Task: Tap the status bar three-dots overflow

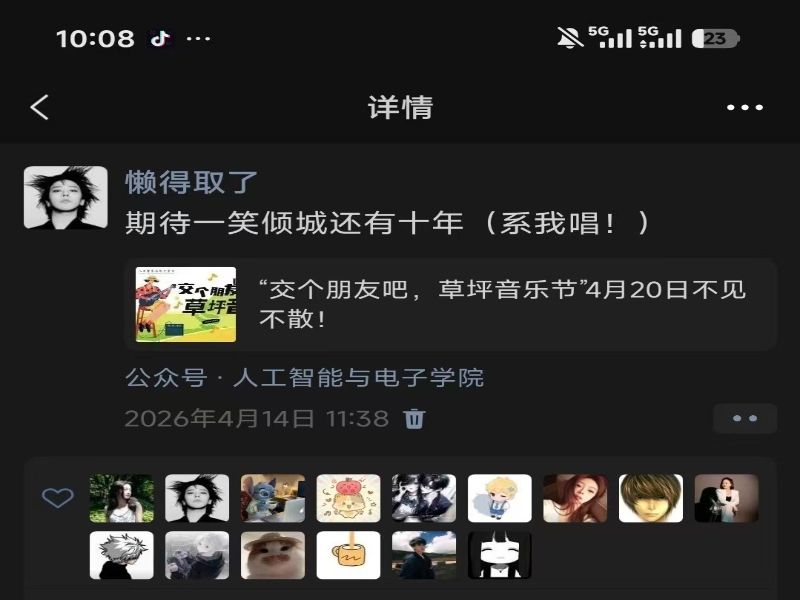Action: 198,39
